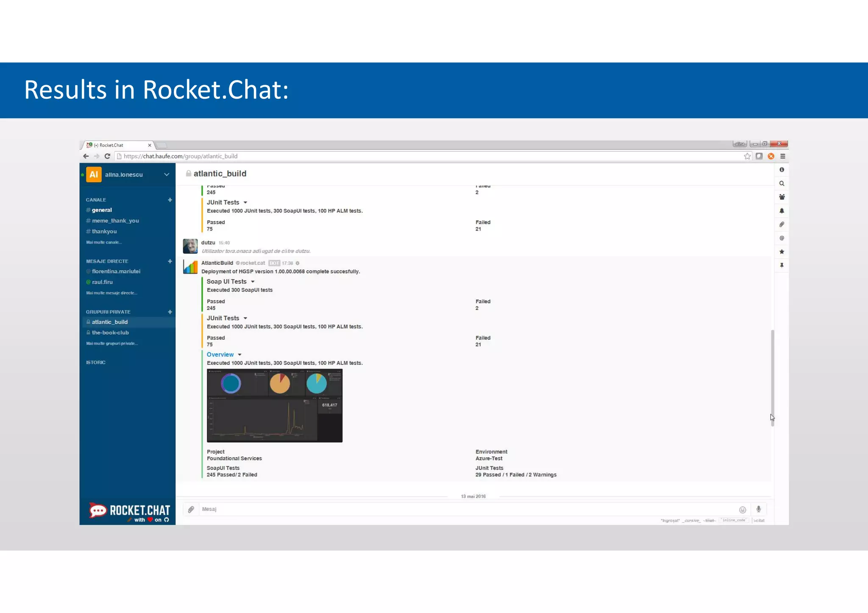The width and height of the screenshot is (868, 613).
Task: Click the gray browser extension icon
Action: point(759,156)
